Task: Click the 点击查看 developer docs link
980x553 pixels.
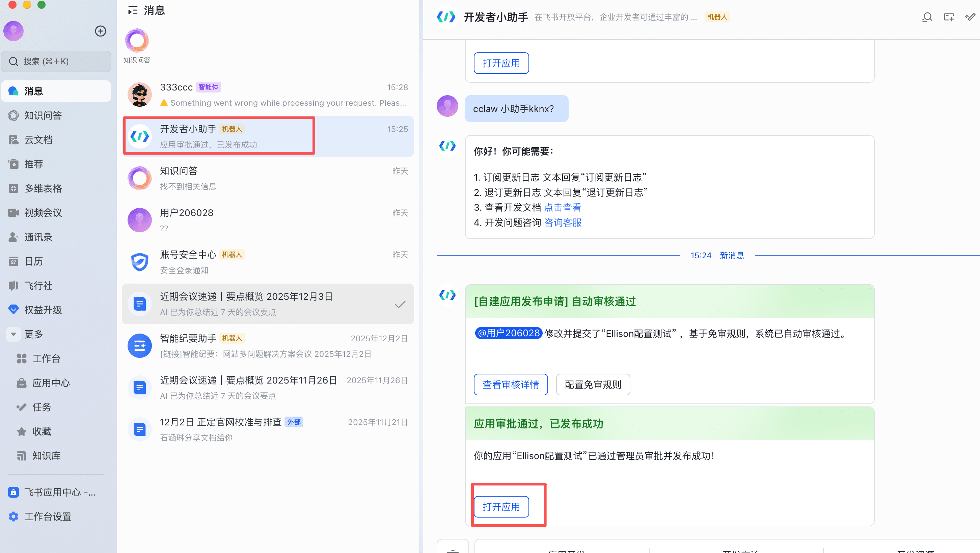Action: (562, 207)
